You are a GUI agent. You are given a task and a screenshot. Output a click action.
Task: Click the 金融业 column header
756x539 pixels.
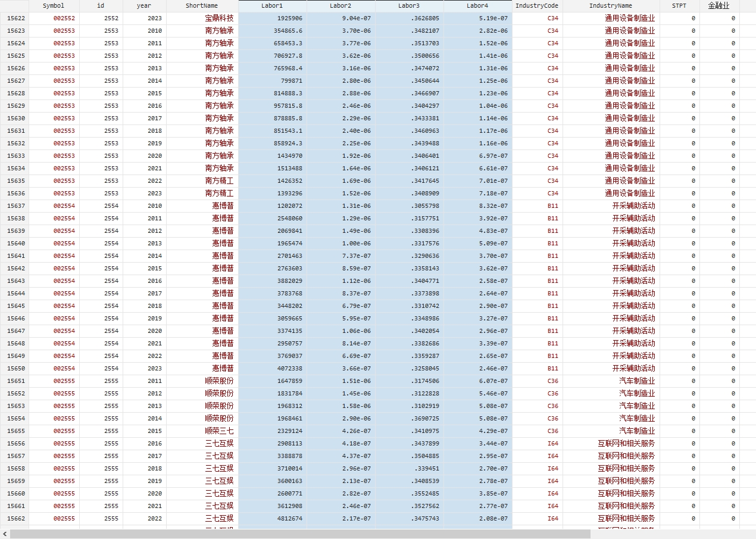point(718,5)
